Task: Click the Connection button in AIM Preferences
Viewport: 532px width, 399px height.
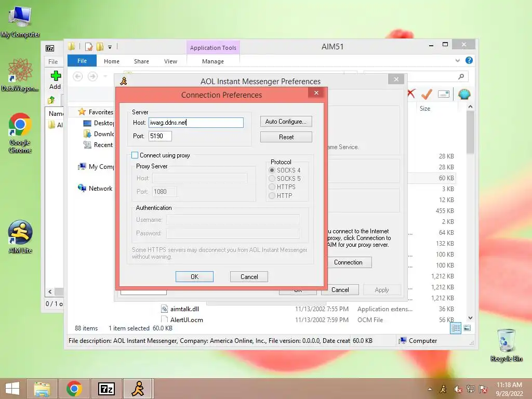Action: pyautogui.click(x=348, y=262)
